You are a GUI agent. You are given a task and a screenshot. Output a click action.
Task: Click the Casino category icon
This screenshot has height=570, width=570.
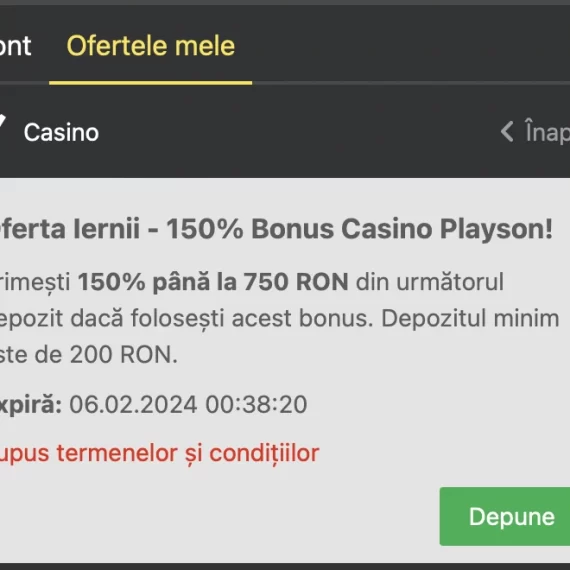[3, 122]
